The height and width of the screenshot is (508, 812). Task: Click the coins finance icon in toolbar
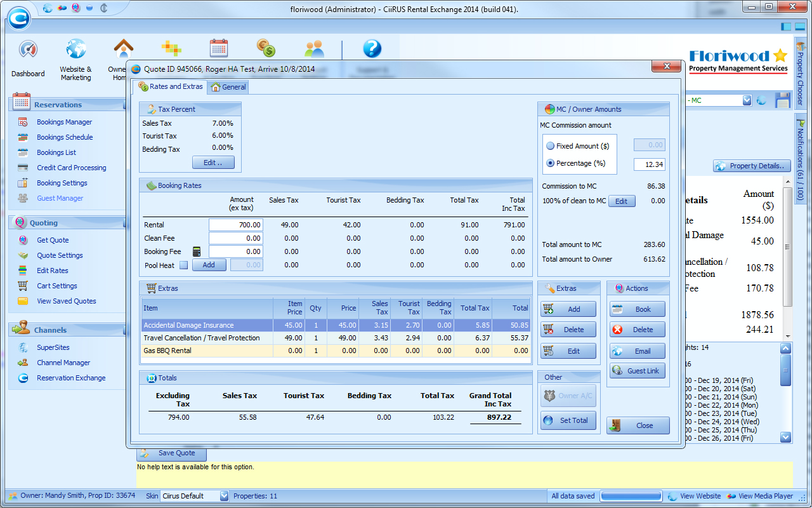[266, 48]
